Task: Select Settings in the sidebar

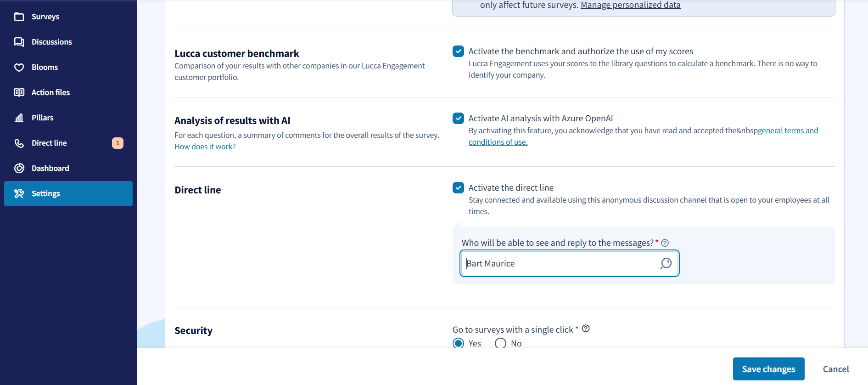Action: [68, 193]
